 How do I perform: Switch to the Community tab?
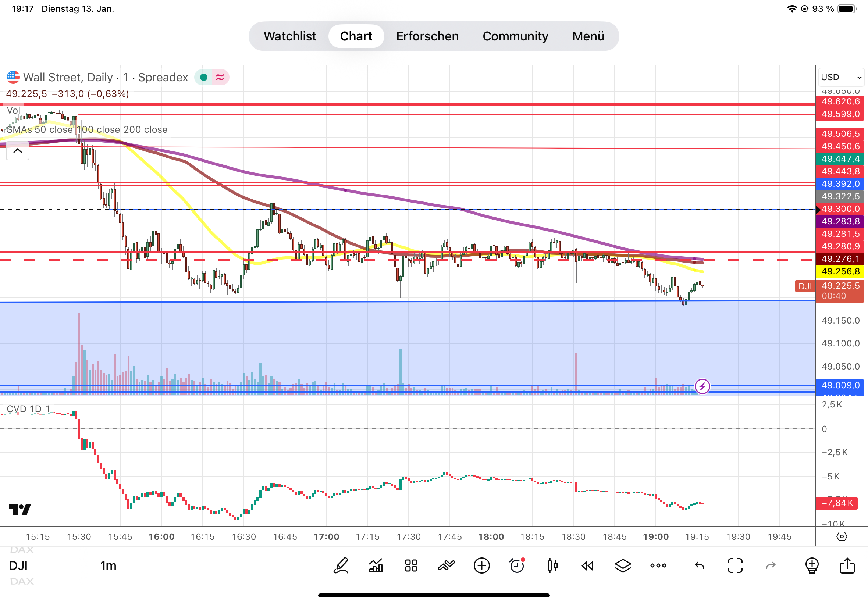515,36
